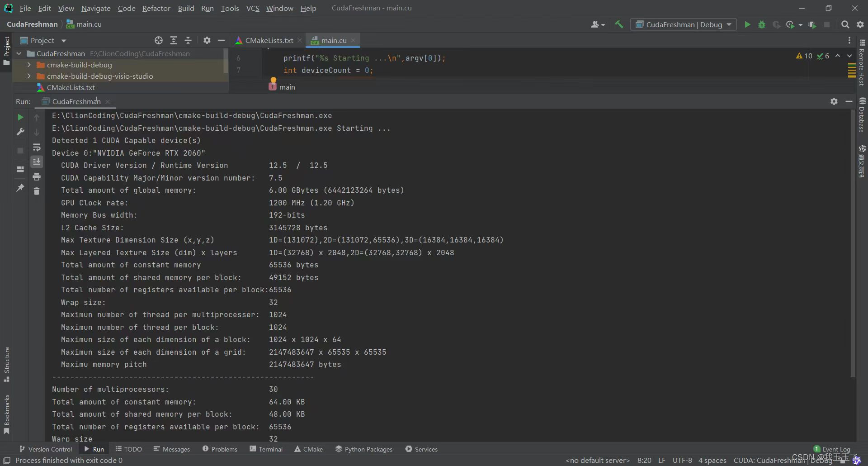Screen dimensions: 868x466
Task: Click Collapse All in Project panel
Action: click(188, 40)
